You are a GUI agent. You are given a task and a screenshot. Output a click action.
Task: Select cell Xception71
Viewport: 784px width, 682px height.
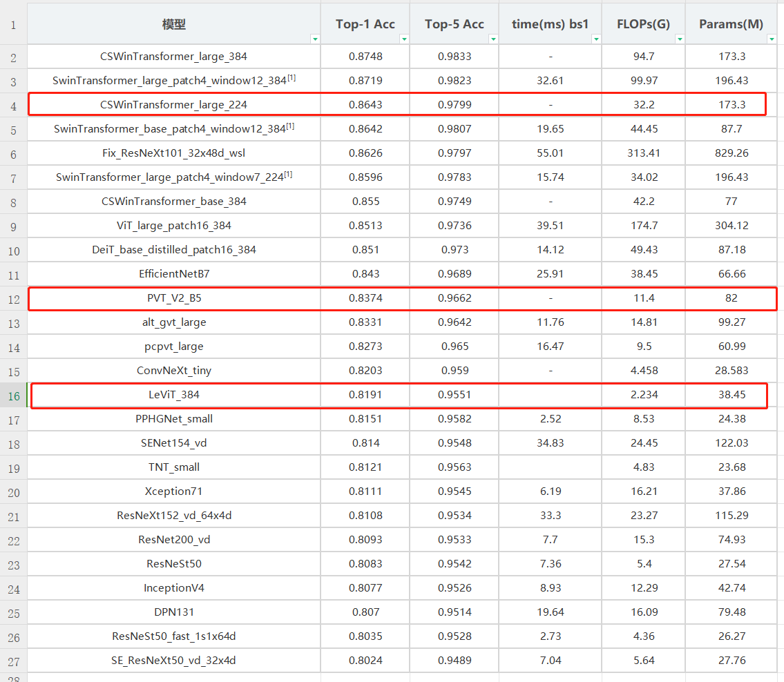coord(174,491)
